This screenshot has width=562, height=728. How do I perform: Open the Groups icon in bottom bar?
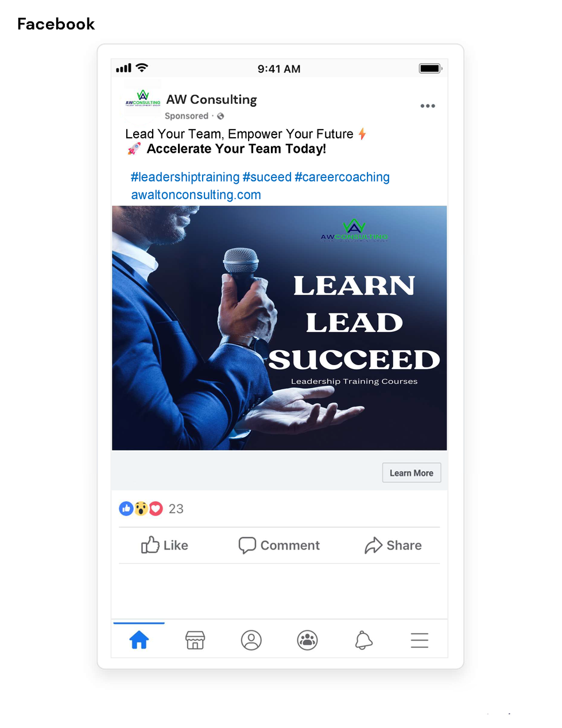tap(307, 640)
